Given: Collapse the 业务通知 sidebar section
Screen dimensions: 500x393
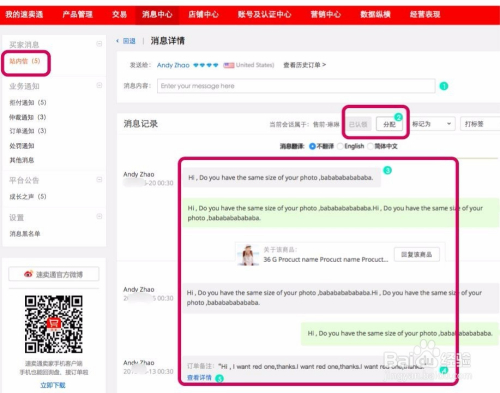Looking at the screenshot, I should click(99, 85).
